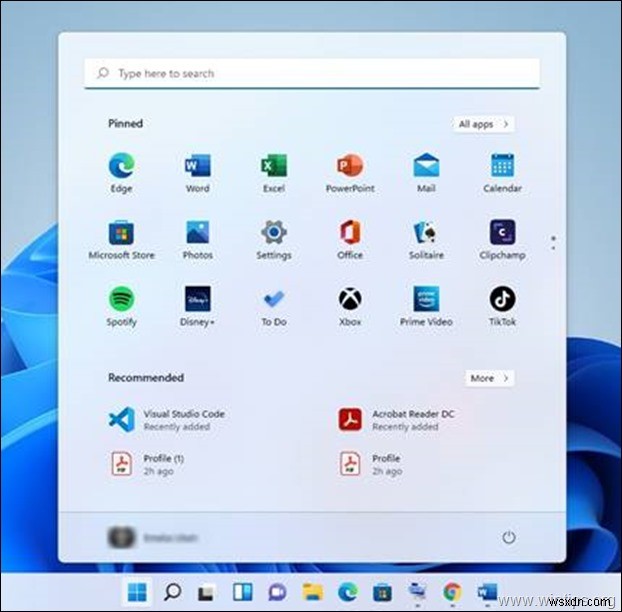Switch to Word on the taskbar

pos(487,592)
